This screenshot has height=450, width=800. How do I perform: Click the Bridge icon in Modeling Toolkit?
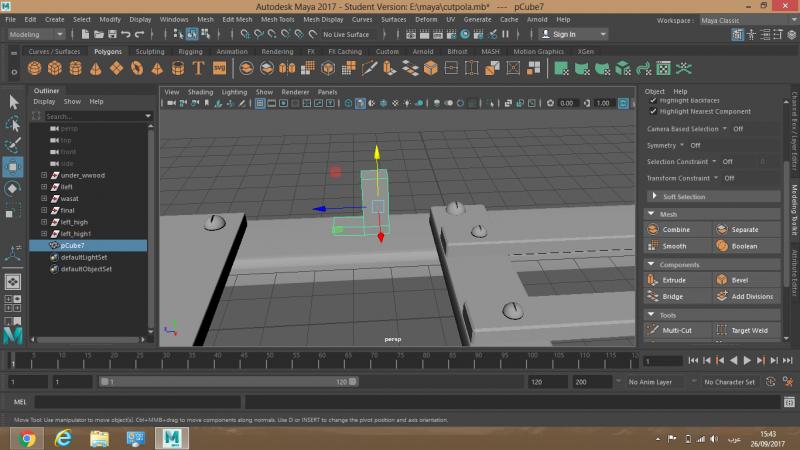point(653,296)
